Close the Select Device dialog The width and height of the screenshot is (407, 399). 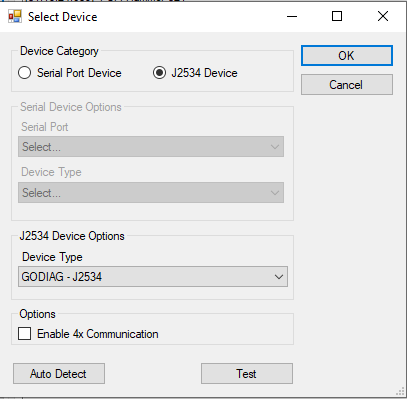point(383,16)
